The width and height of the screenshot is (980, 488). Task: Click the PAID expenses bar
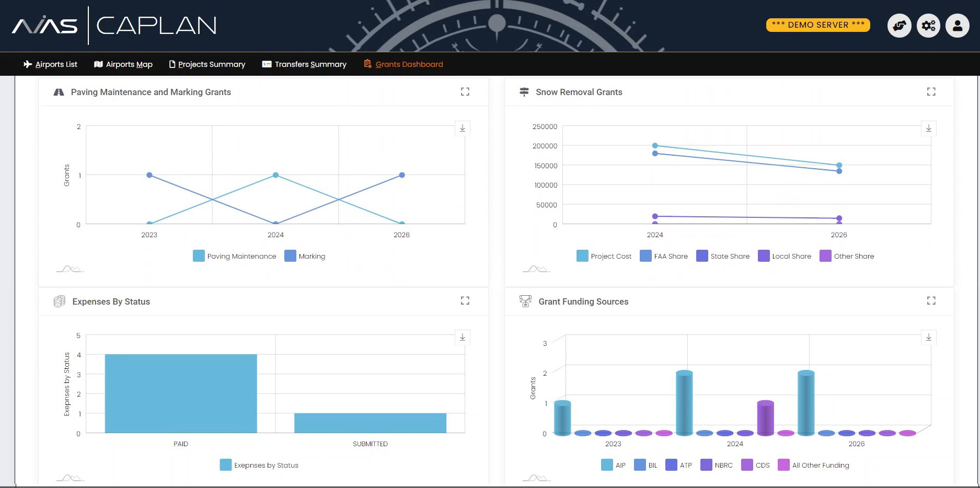point(181,393)
